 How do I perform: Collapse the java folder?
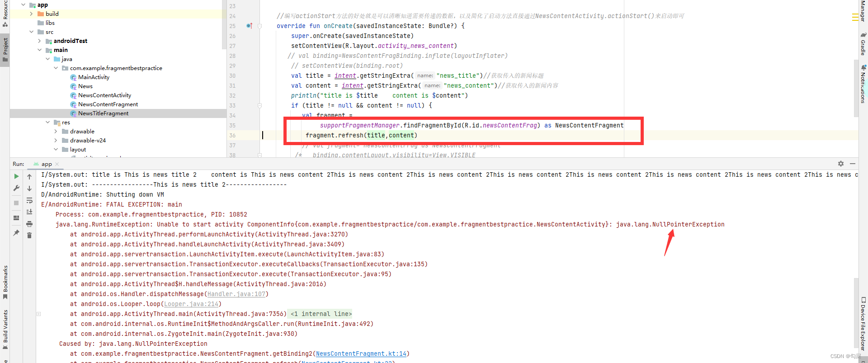click(47, 59)
